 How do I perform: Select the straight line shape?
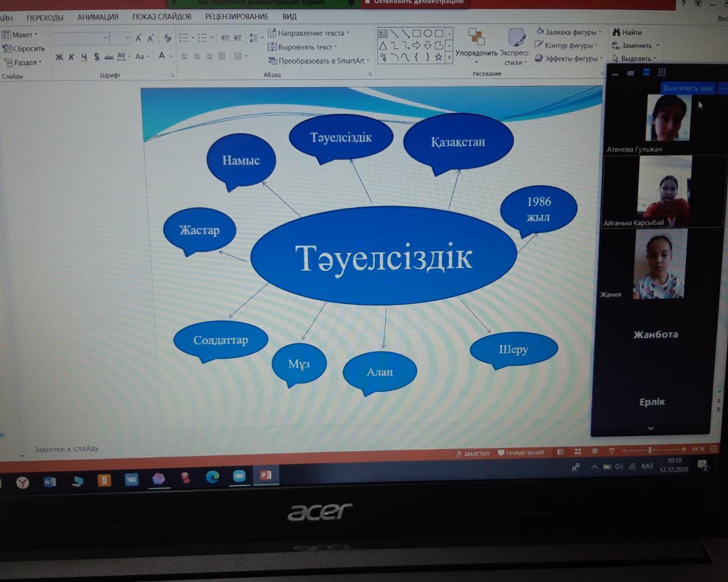tap(394, 33)
